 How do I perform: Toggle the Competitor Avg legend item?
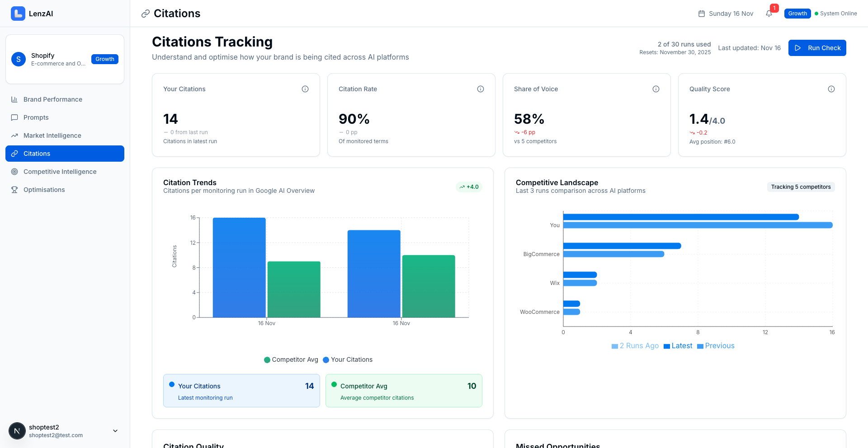[x=291, y=359]
